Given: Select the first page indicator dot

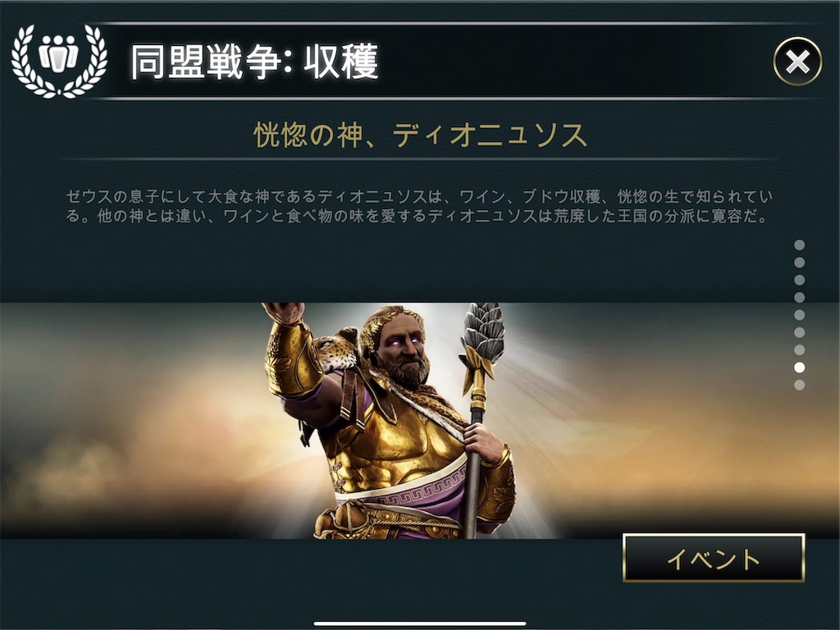Looking at the screenshot, I should tap(799, 244).
